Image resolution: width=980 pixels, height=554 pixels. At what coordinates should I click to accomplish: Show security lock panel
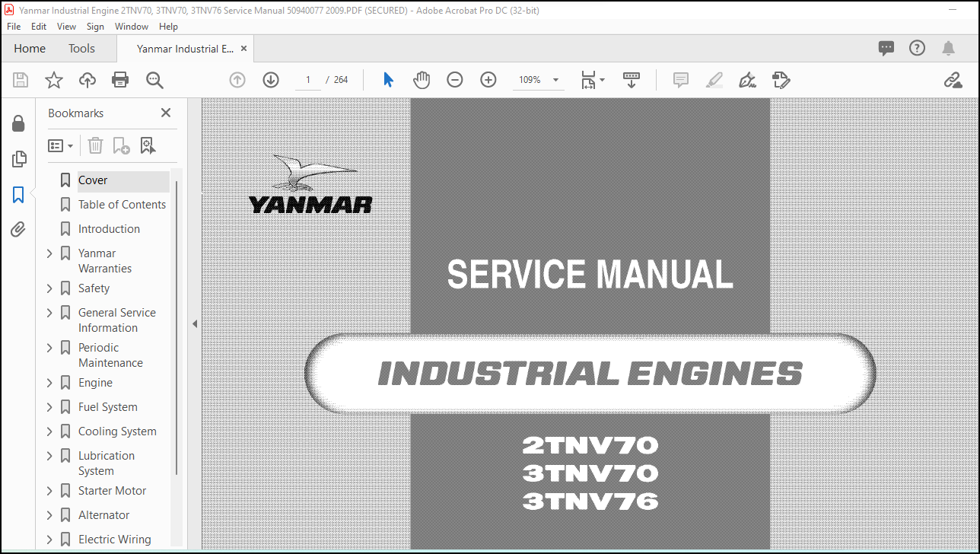click(18, 123)
